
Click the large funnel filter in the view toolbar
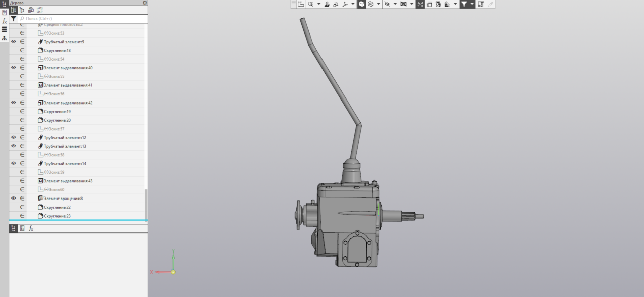464,4
